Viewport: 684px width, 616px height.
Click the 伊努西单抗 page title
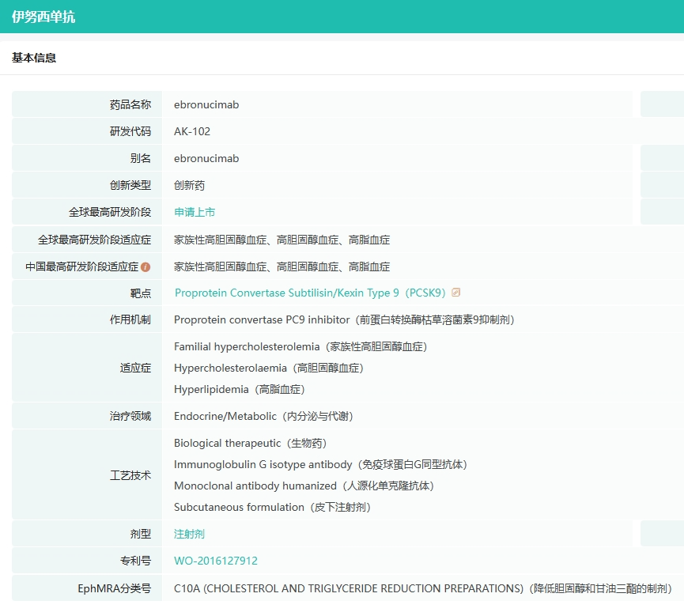point(43,17)
